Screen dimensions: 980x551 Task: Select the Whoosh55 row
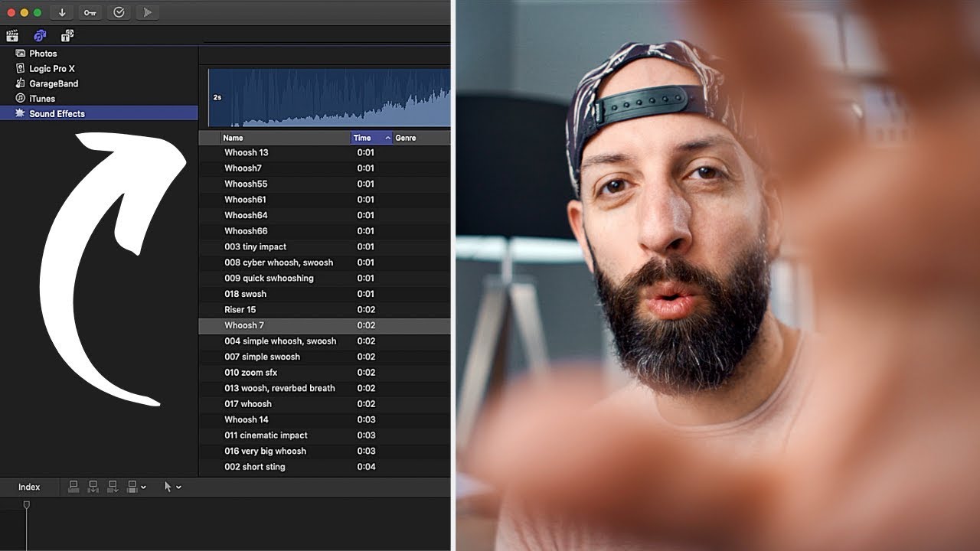(x=325, y=184)
